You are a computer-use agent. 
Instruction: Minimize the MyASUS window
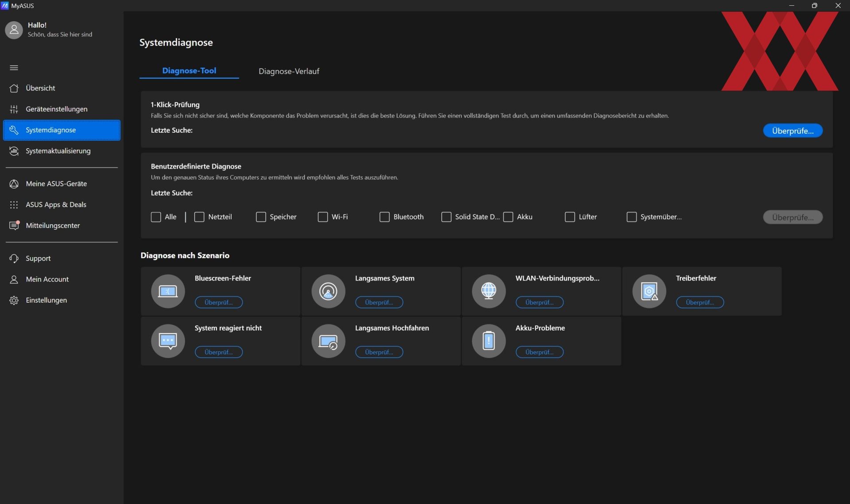(792, 5)
